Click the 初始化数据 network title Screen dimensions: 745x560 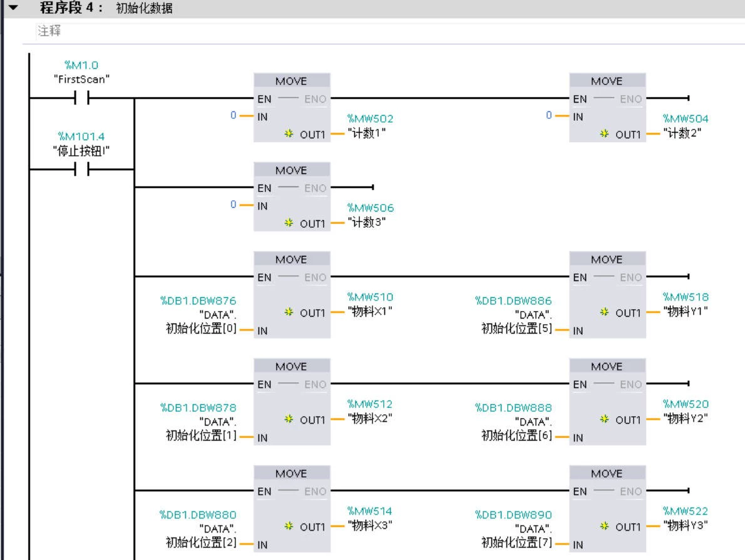(144, 8)
